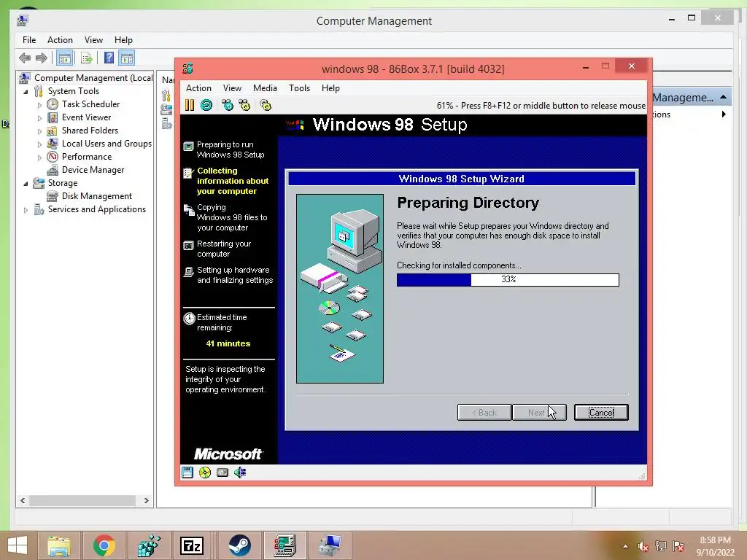Viewport: 747px width, 560px height.
Task: Collapse the Storage tree node
Action: tap(26, 183)
